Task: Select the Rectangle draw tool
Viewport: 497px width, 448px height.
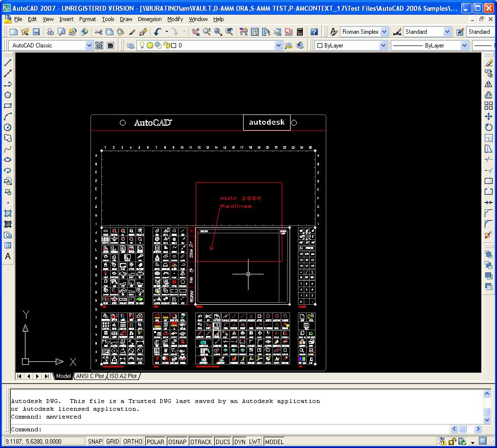Action: pyautogui.click(x=8, y=106)
